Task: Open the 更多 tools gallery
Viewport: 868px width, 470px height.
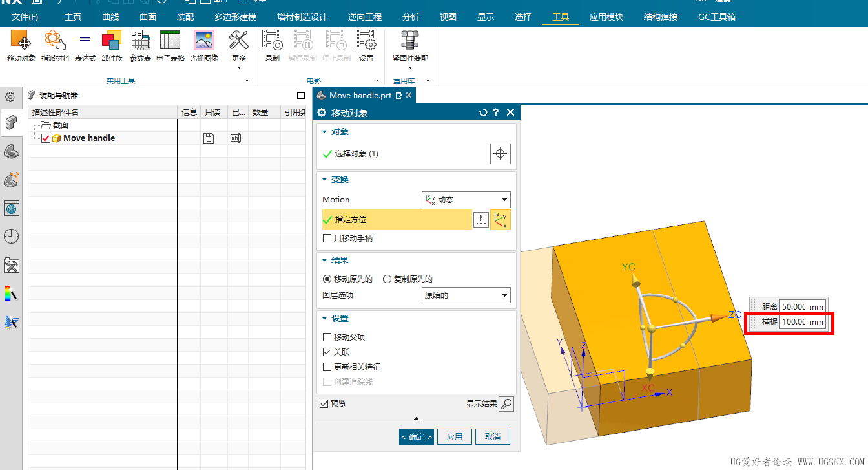Action: 239,50
